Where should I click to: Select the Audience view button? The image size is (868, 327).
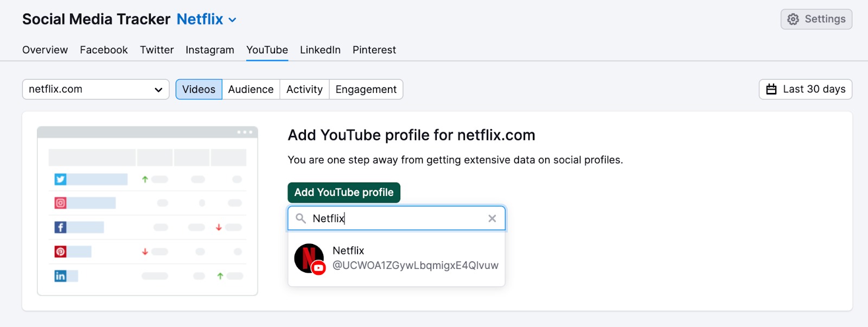[x=251, y=89]
